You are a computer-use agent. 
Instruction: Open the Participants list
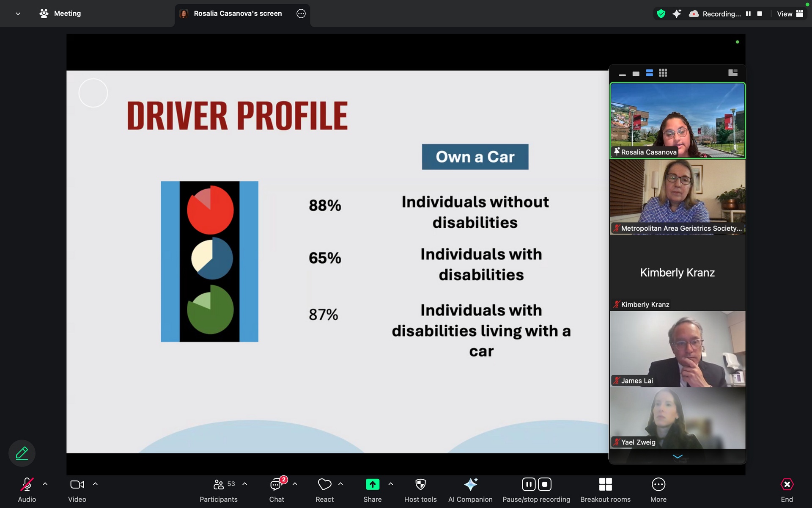click(x=219, y=489)
